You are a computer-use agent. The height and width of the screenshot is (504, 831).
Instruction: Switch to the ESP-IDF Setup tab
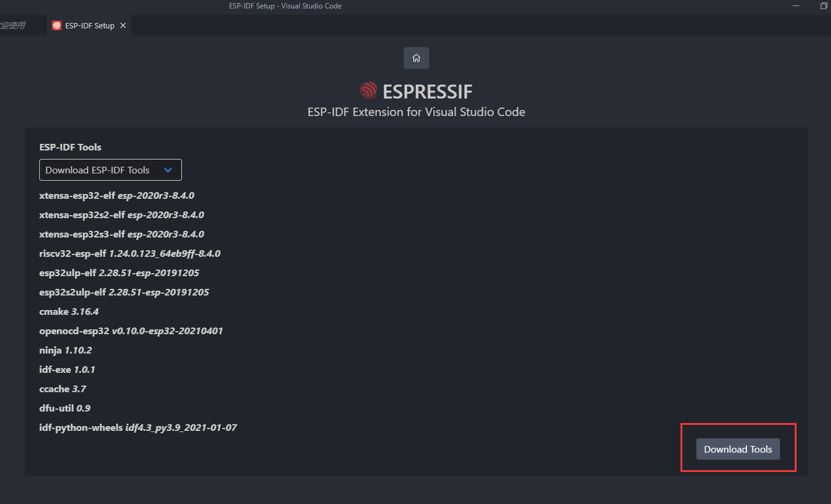coord(89,26)
